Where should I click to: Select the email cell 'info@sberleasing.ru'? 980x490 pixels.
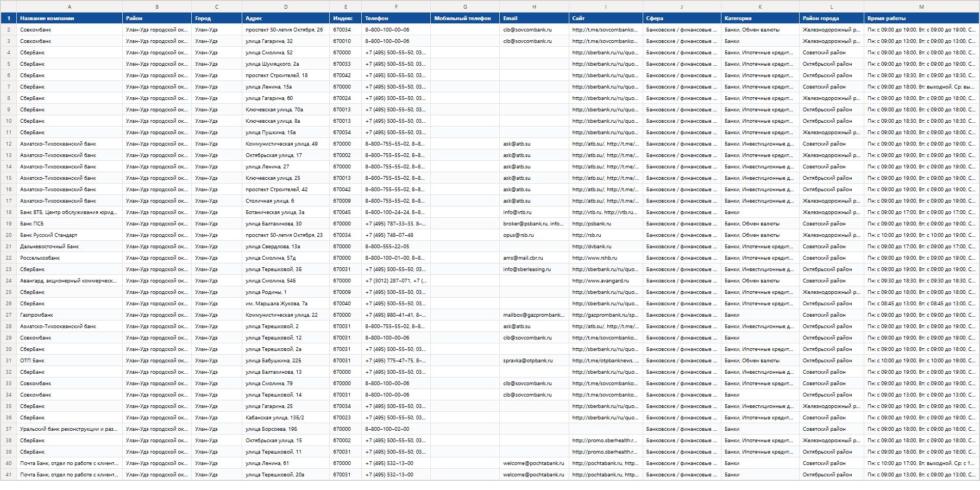pyautogui.click(x=534, y=269)
